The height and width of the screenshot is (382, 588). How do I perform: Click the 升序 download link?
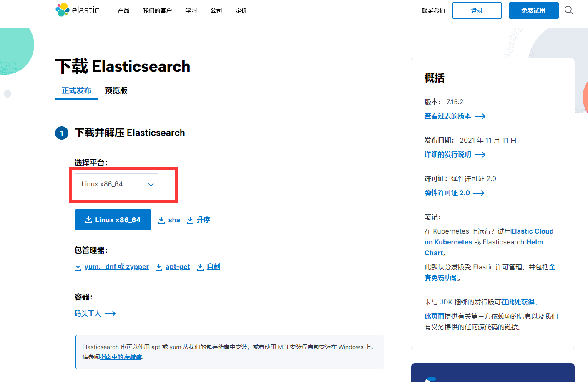click(x=203, y=220)
